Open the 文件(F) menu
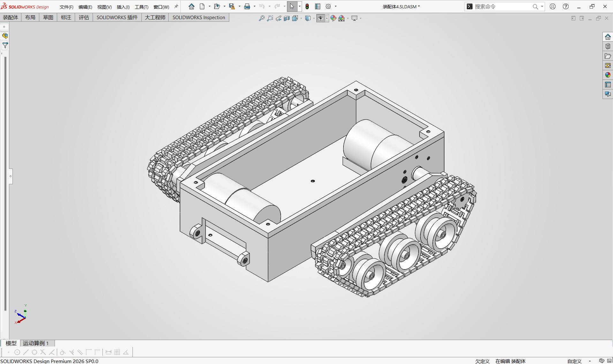 (x=66, y=7)
